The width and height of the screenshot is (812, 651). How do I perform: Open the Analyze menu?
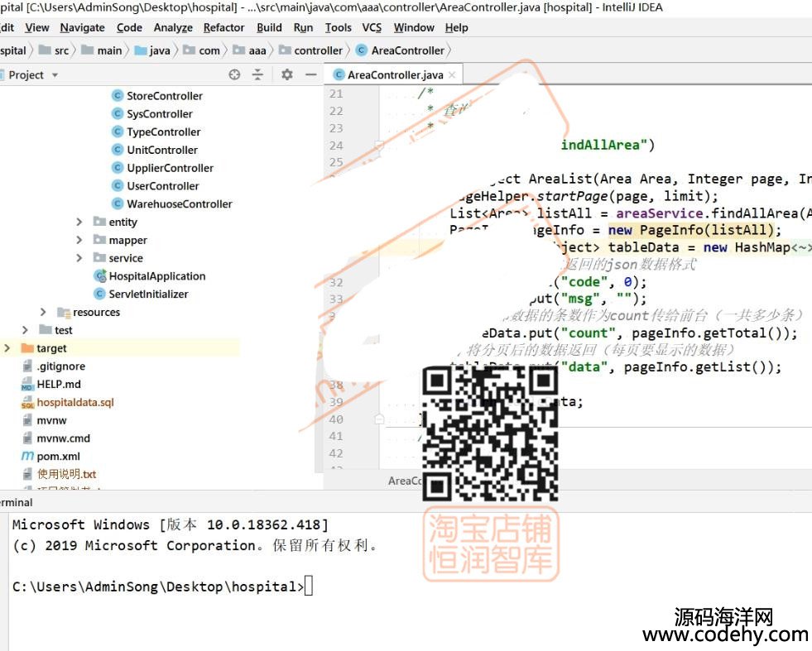[x=173, y=27]
